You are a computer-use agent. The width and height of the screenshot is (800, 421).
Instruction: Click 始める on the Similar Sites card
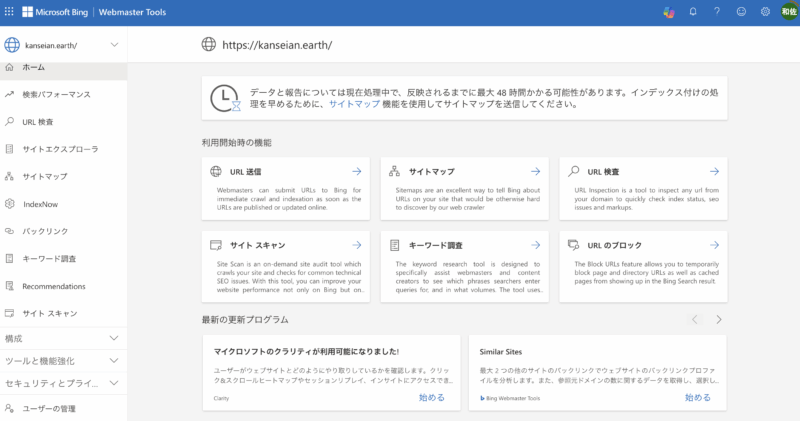pos(697,398)
